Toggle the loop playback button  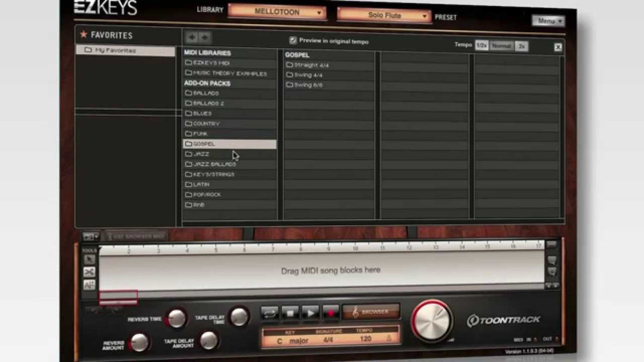click(x=270, y=313)
